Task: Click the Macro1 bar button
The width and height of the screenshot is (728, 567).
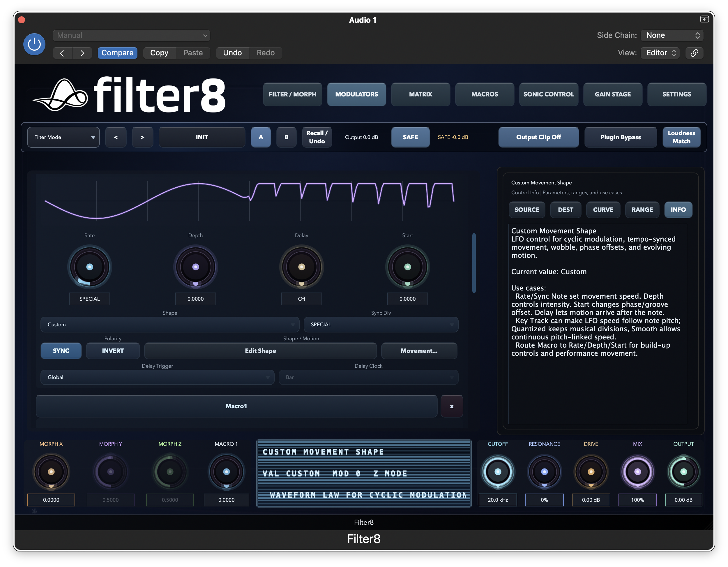Action: [236, 406]
